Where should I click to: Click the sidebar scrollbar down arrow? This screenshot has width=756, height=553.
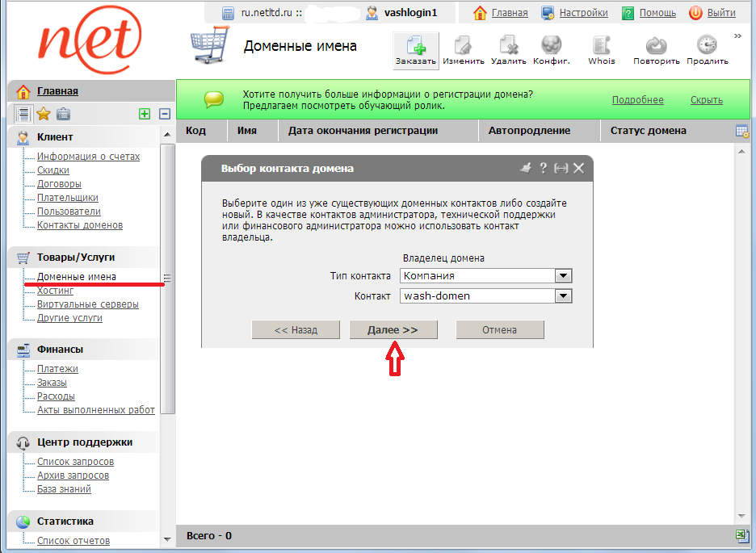[x=167, y=538]
